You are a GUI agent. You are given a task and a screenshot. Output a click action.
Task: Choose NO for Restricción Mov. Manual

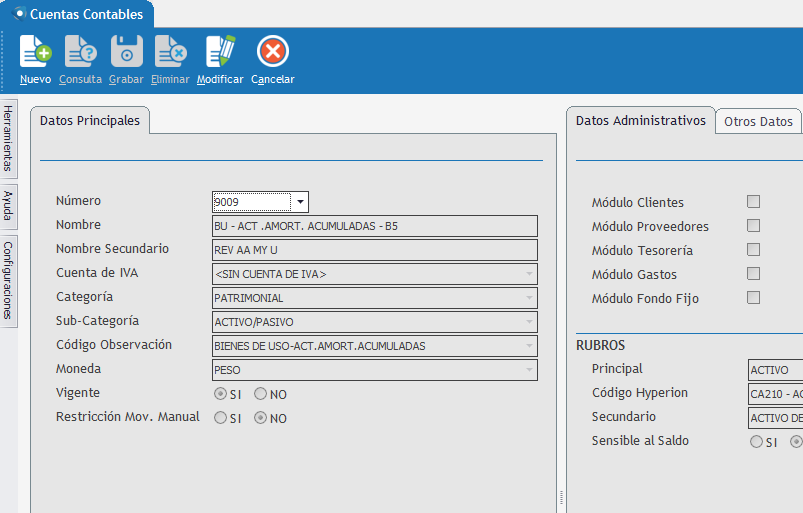(x=261, y=418)
